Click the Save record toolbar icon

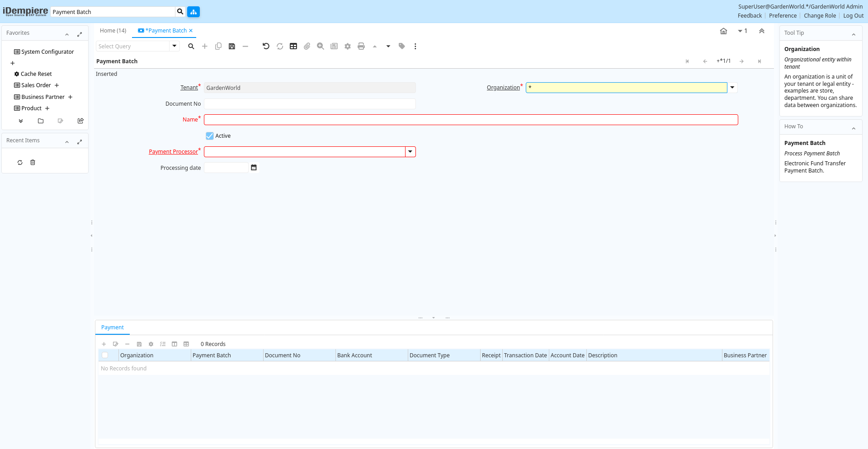[x=232, y=46]
